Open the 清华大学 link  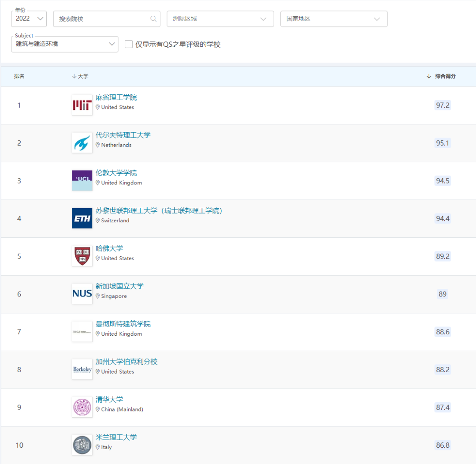(109, 399)
